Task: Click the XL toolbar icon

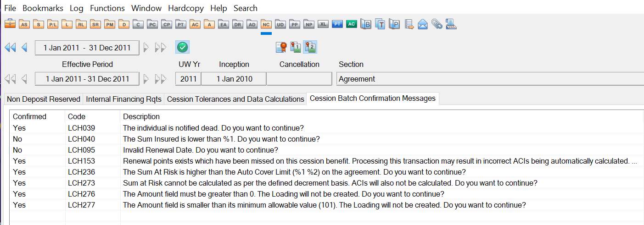Action: coord(323,24)
